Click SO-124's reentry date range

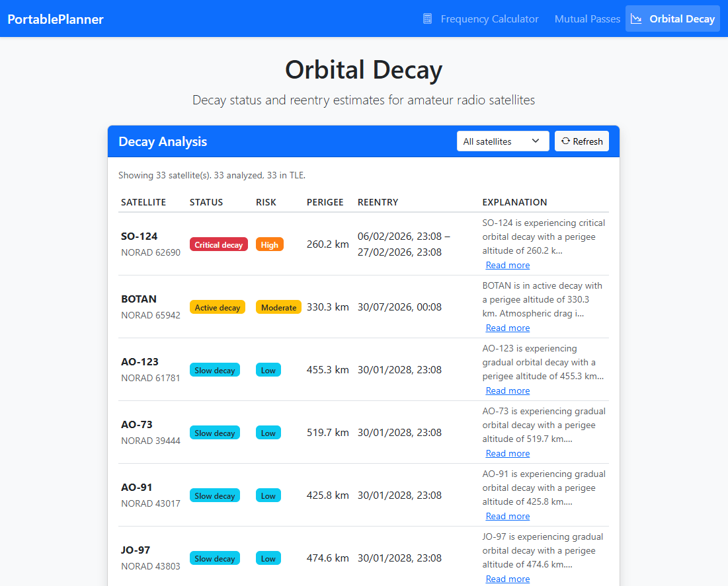[x=403, y=244]
